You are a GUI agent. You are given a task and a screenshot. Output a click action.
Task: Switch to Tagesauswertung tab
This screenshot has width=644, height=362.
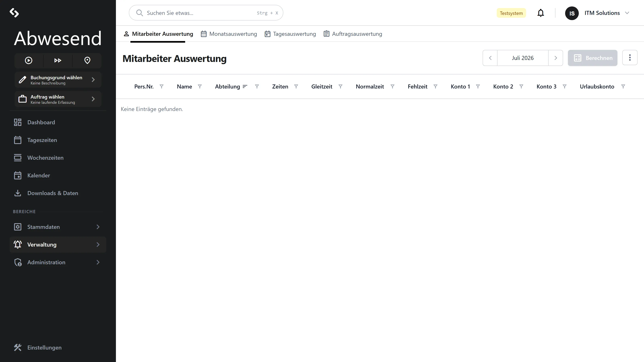point(290,34)
